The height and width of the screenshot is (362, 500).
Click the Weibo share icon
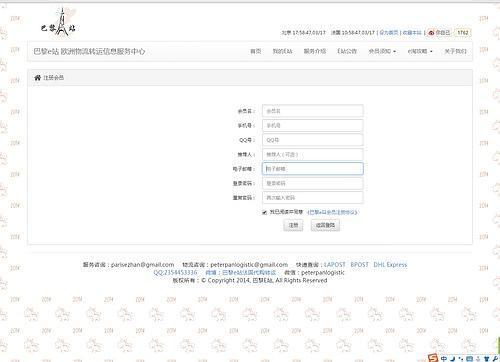(x=431, y=32)
